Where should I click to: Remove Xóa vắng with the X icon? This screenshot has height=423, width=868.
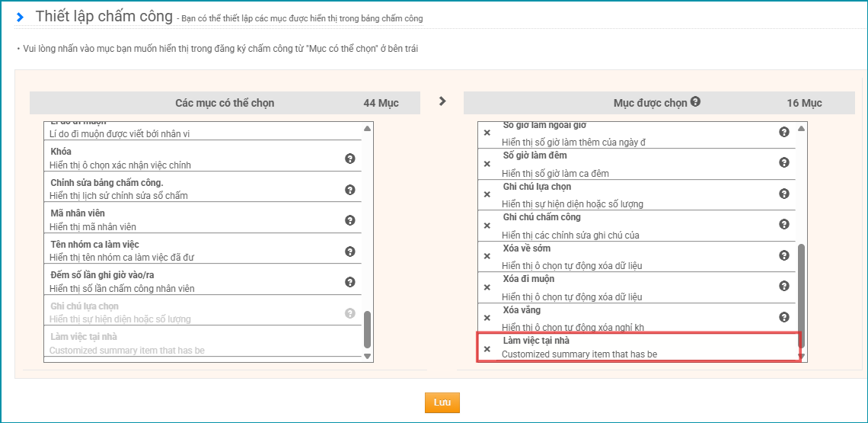point(487,318)
